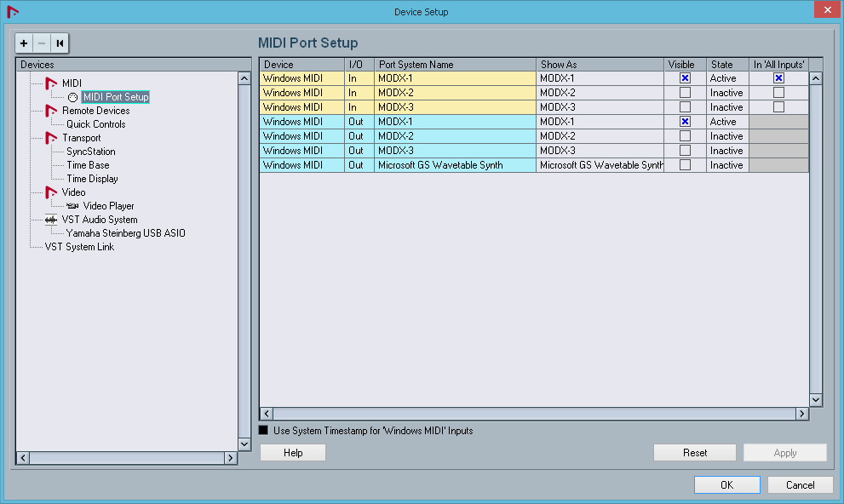Enable Visible for MODX-3 input
This screenshot has height=504, width=844.
685,107
